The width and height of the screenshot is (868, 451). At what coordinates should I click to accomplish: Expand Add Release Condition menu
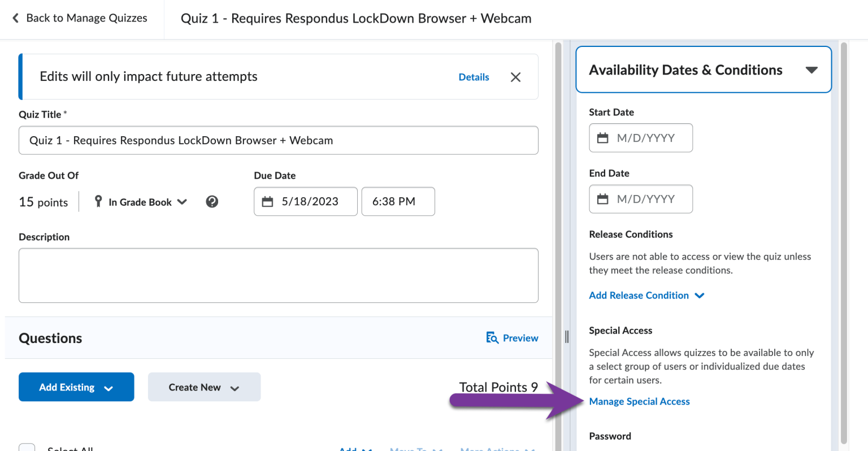click(646, 296)
